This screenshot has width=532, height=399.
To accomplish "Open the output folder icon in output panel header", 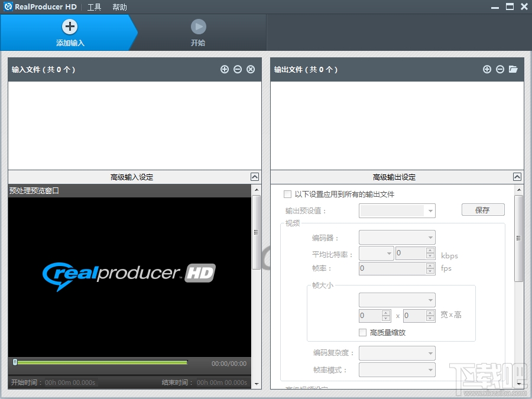I will point(512,69).
